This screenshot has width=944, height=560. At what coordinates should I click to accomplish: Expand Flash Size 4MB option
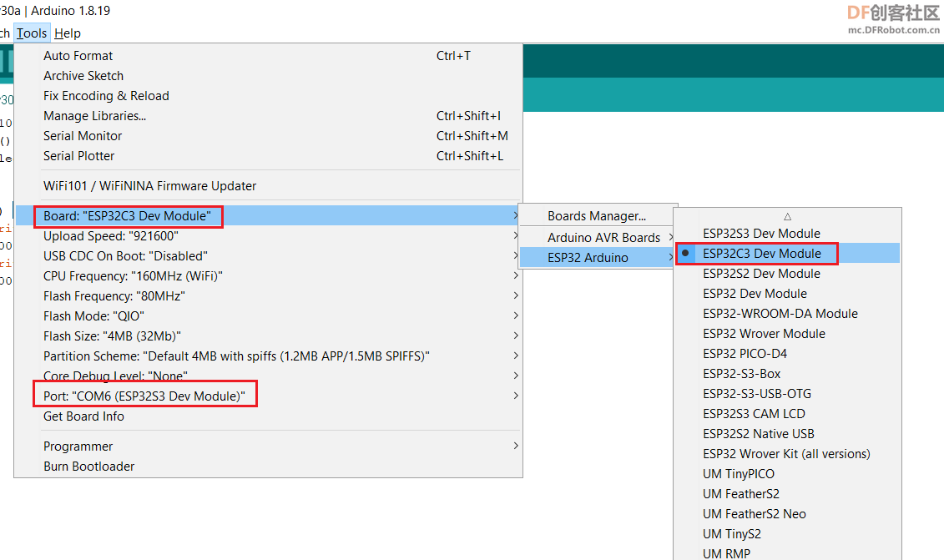pos(269,336)
